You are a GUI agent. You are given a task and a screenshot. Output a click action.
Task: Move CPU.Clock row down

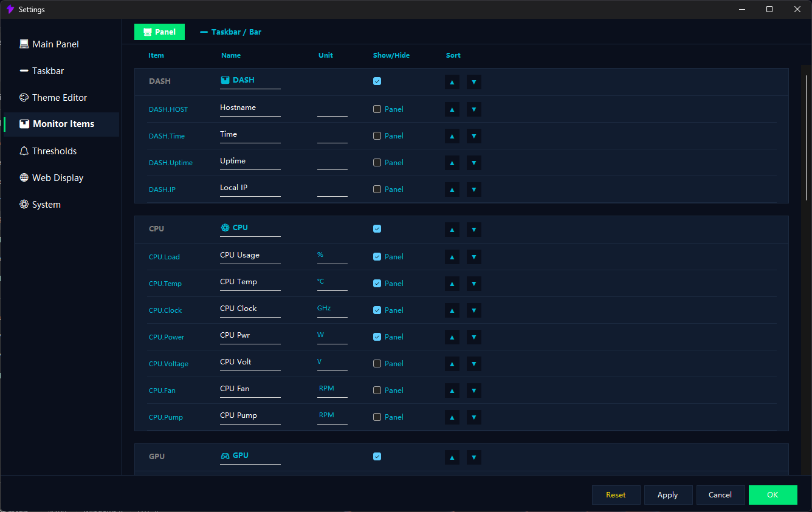[474, 310]
